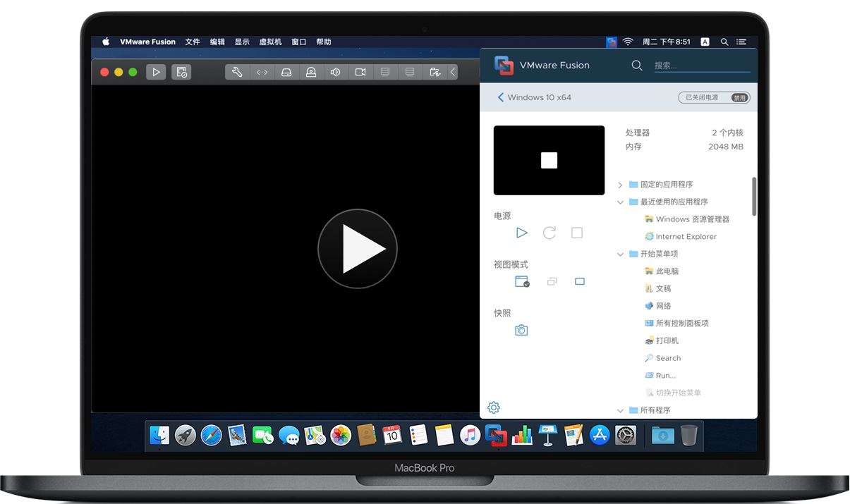The image size is (850, 504).
Task: Take a snapshot with the camera icon
Action: pos(521,330)
